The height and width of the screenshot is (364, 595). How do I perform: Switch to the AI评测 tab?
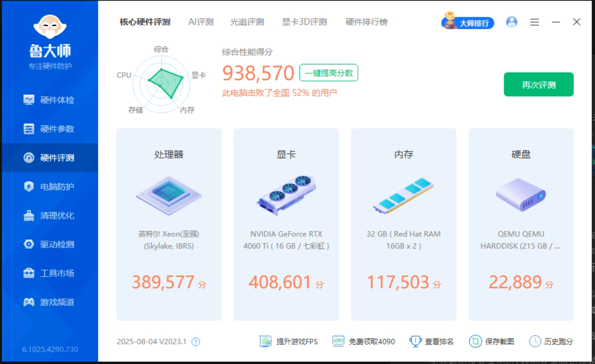pos(201,22)
